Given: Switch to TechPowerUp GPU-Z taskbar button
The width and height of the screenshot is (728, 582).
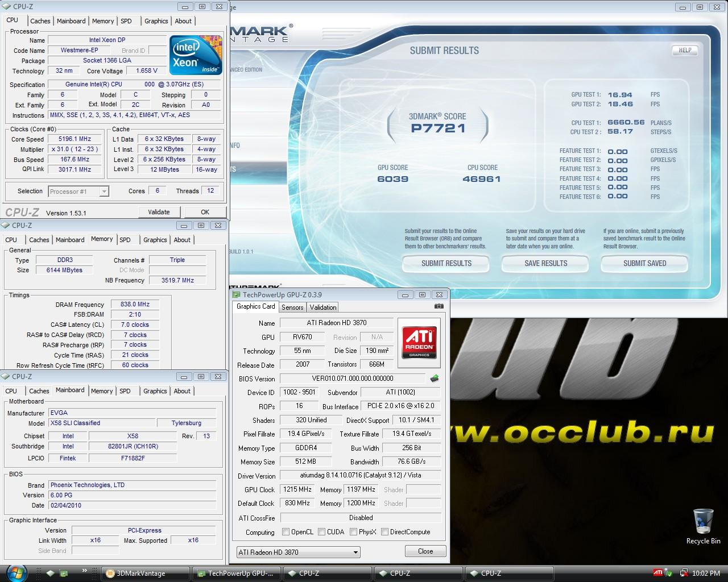Looking at the screenshot, I should 237,573.
